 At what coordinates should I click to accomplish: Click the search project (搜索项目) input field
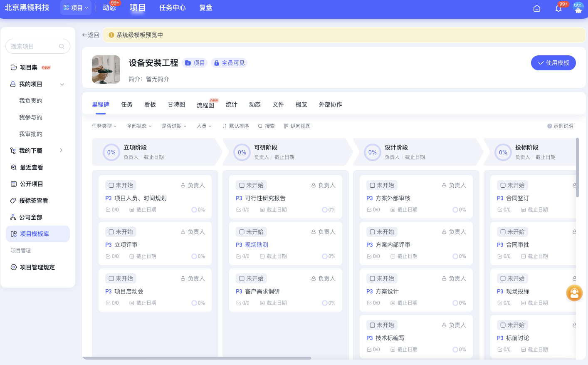pyautogui.click(x=34, y=46)
